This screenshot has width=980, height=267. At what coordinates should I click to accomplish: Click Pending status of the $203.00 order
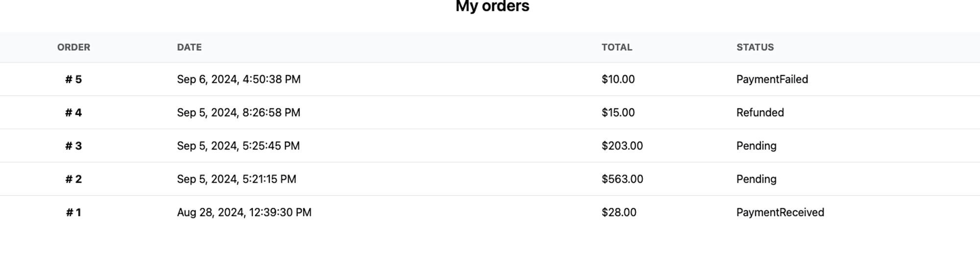(756, 146)
